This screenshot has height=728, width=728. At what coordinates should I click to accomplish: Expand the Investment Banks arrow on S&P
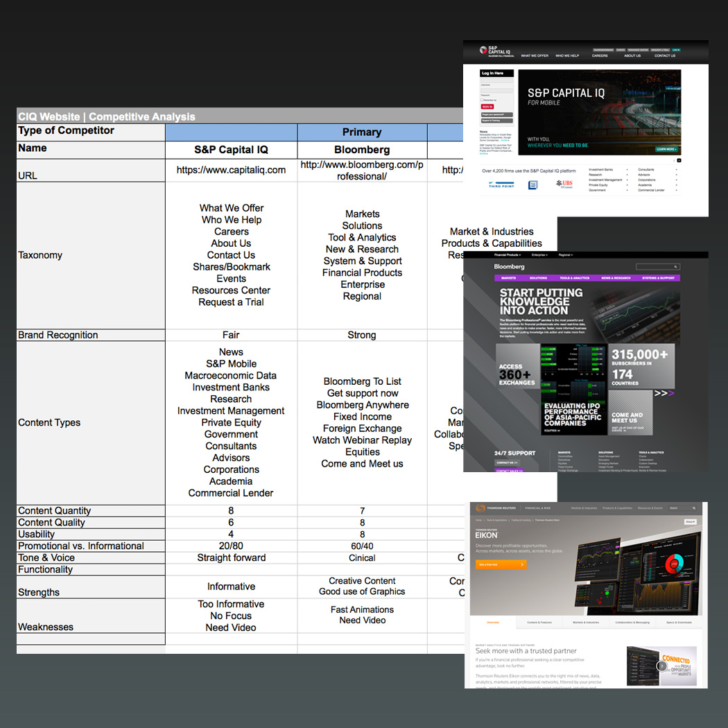coord(627,169)
